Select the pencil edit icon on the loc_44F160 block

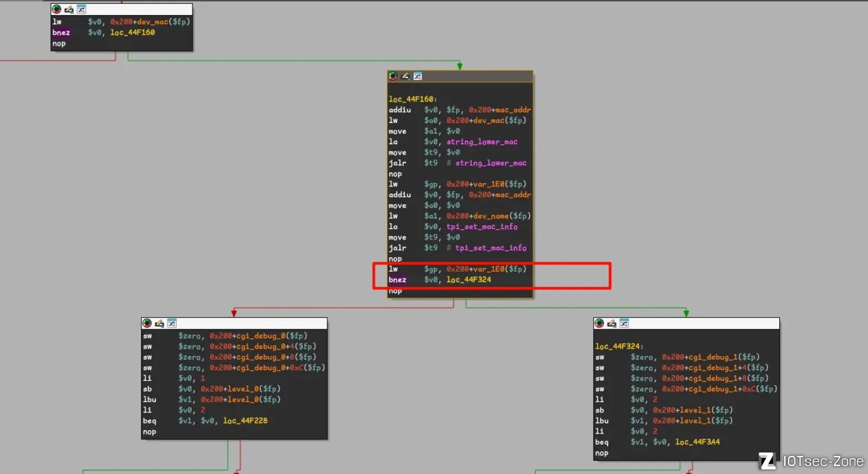point(405,76)
